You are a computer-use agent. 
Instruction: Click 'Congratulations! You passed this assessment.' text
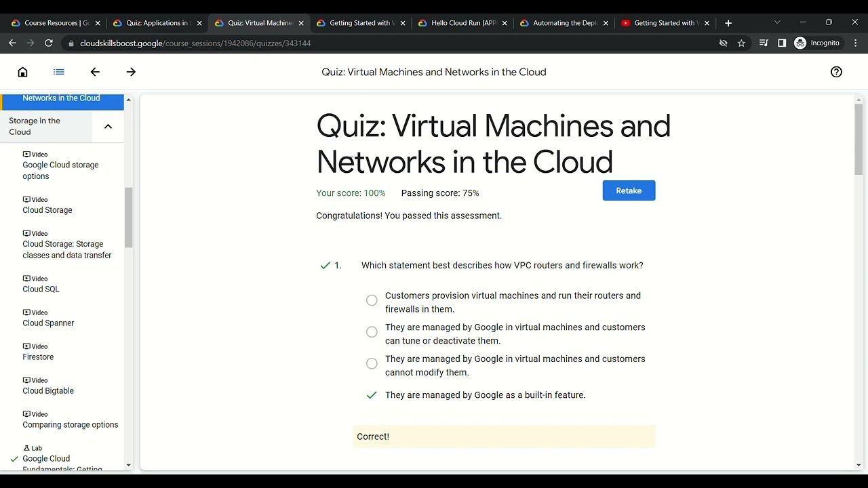point(409,216)
